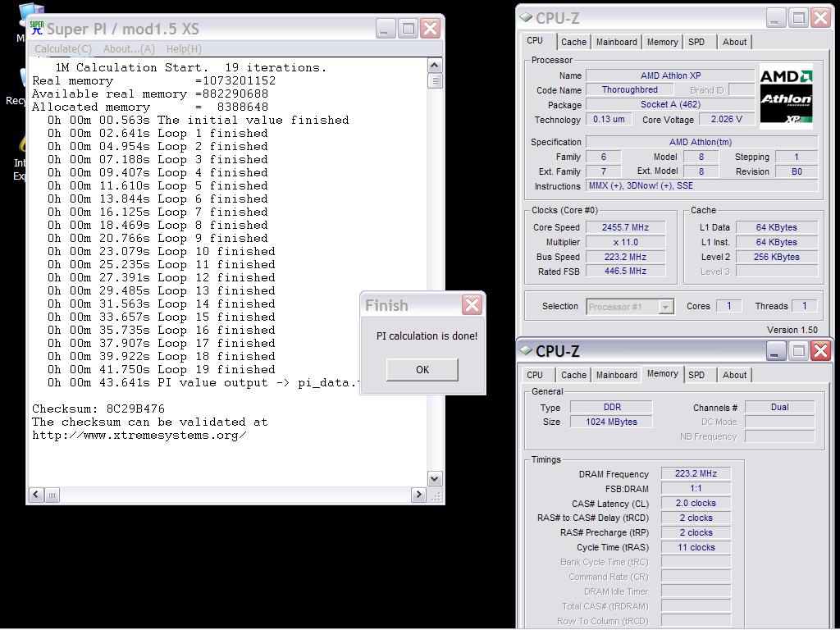Open the About...(A) menu in Super PI

(129, 48)
